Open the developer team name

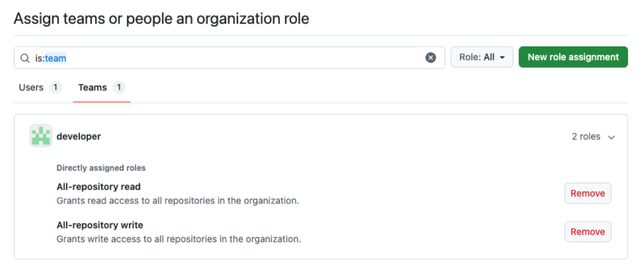(79, 136)
